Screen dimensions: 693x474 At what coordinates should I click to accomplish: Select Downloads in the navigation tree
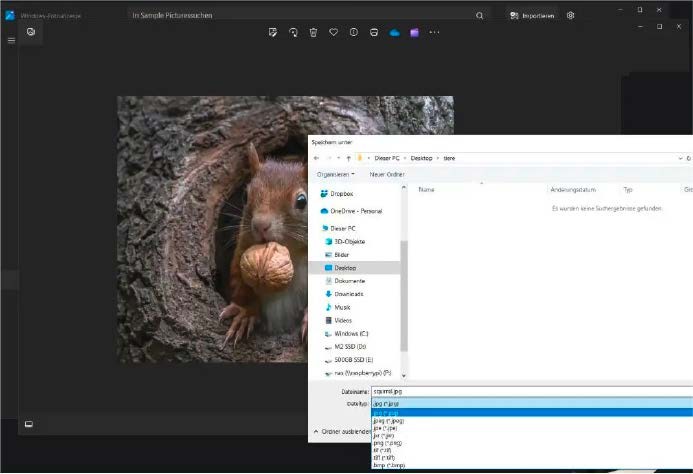348,294
